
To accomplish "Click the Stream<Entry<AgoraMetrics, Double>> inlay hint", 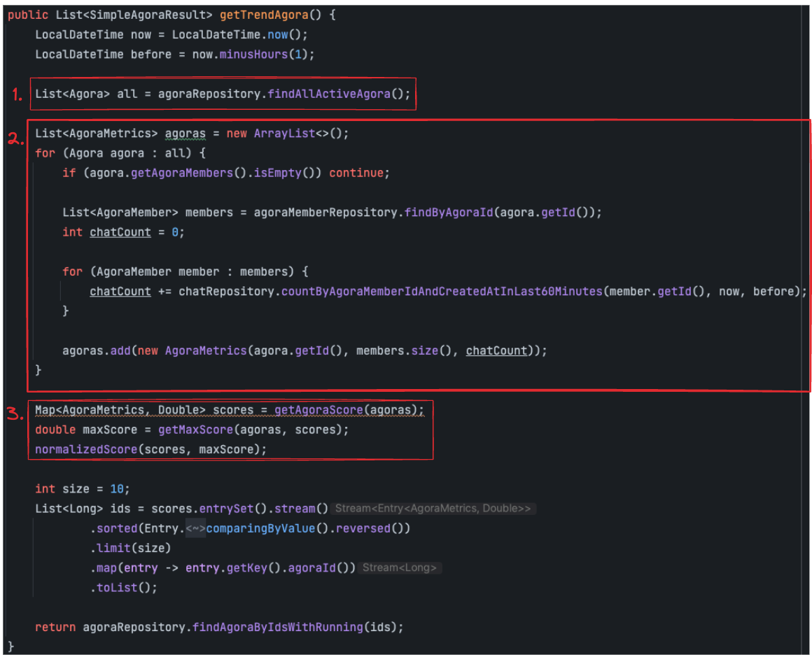I will coord(433,509).
